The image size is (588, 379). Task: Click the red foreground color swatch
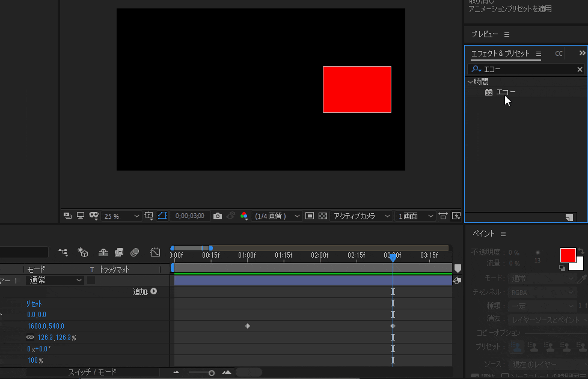pos(568,255)
